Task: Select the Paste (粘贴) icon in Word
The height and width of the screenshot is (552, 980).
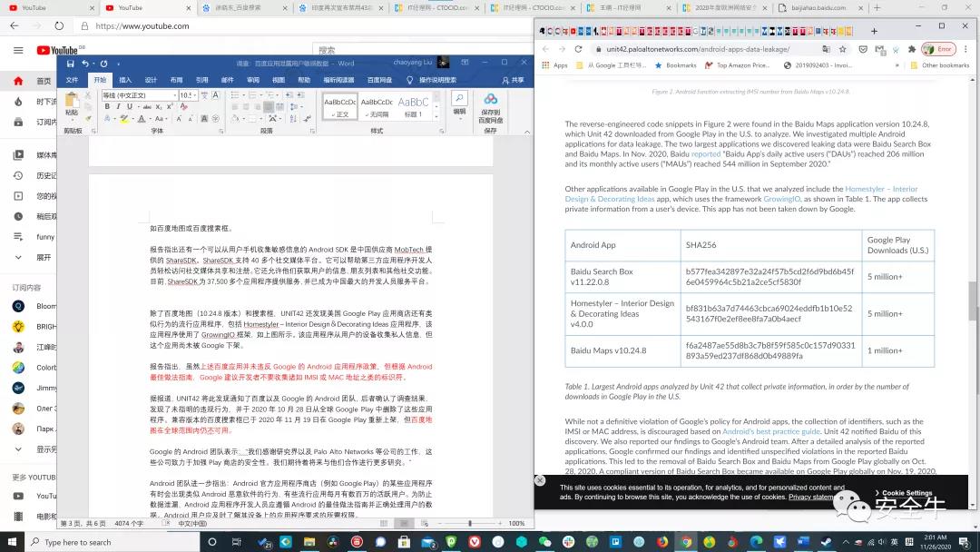Action: 72,102
